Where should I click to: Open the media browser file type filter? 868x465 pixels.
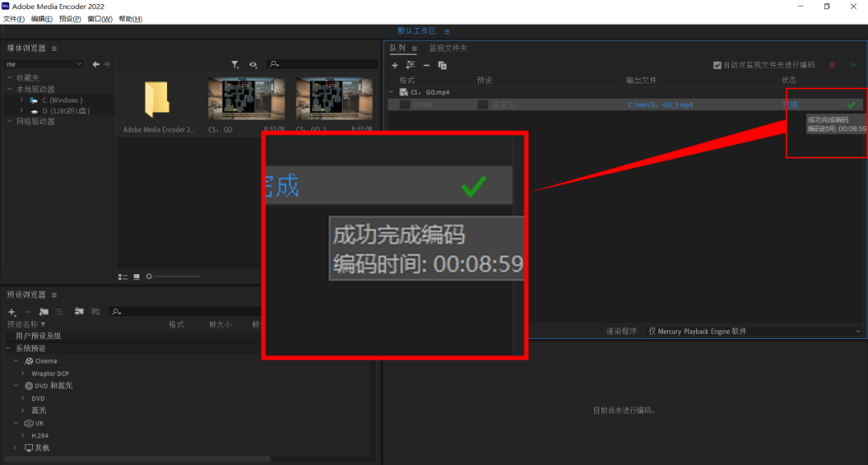(x=235, y=65)
